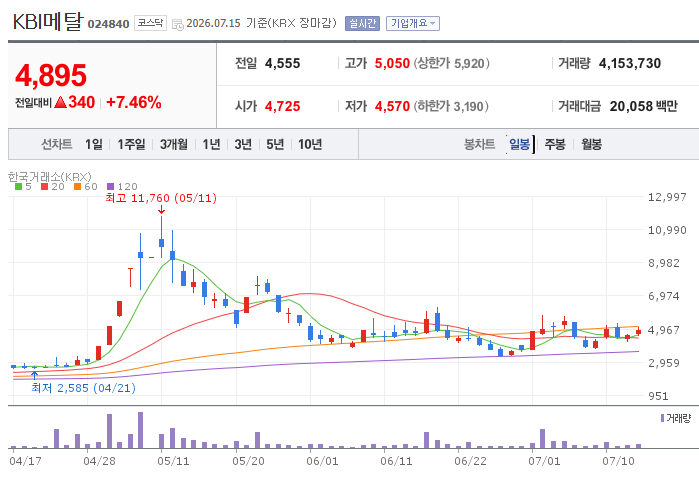The width and height of the screenshot is (699, 477).
Task: Switch to 월봉 monthly candle chart
Action: [591, 144]
